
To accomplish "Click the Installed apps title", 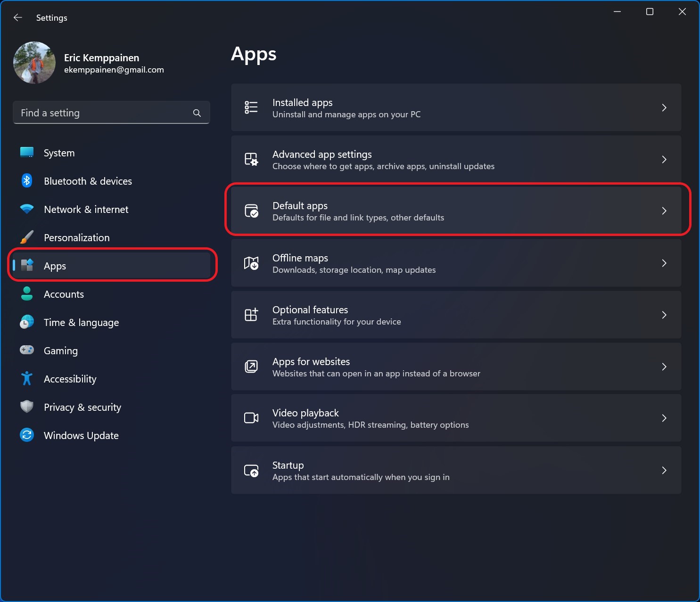I will 302,102.
